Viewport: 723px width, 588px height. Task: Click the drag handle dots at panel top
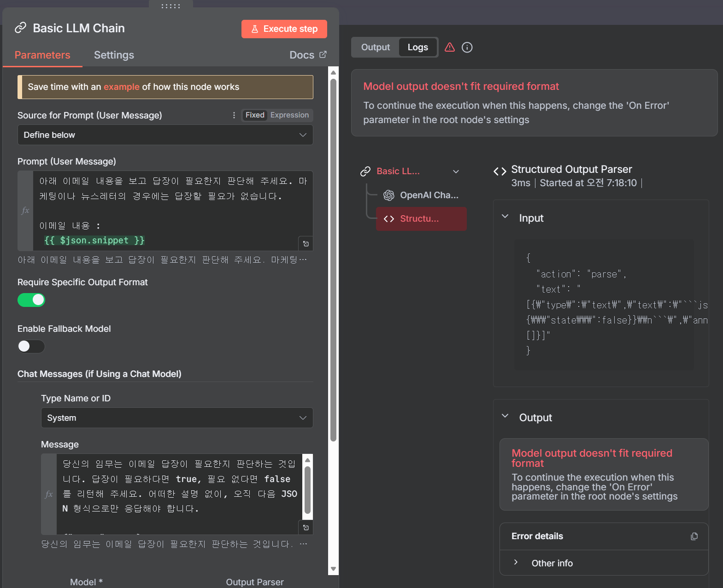(x=171, y=6)
